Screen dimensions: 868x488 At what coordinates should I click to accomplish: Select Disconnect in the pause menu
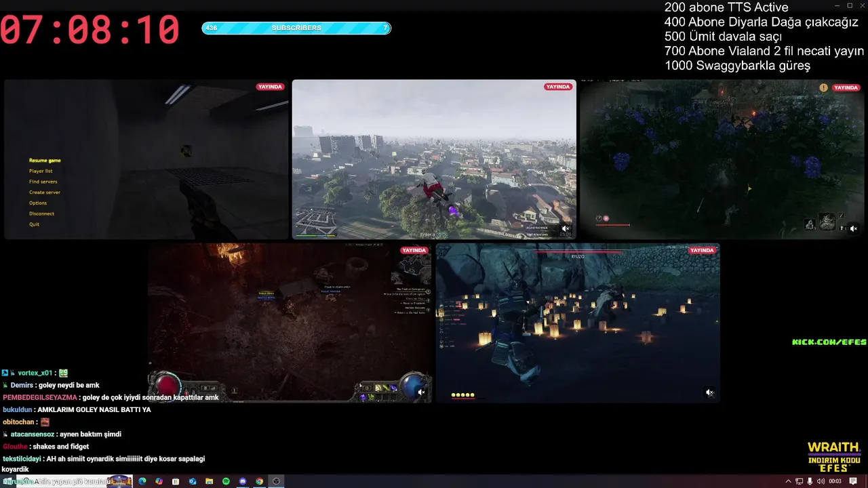pos(41,213)
